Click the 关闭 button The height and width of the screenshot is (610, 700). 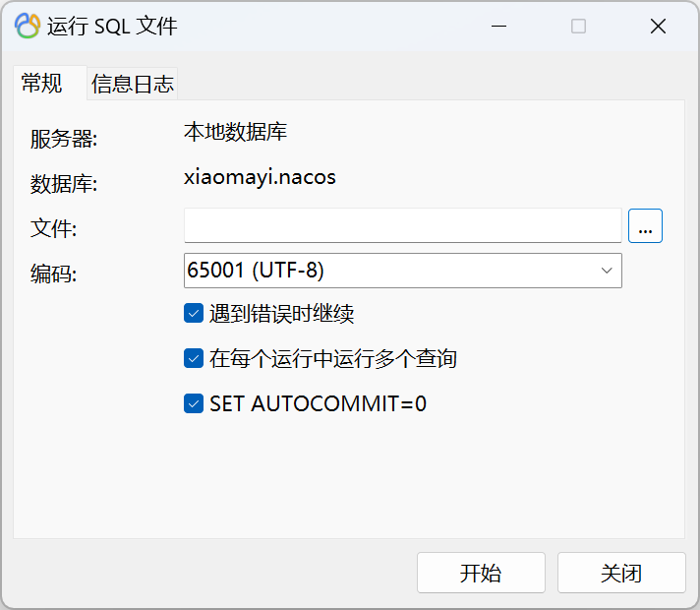click(x=621, y=573)
